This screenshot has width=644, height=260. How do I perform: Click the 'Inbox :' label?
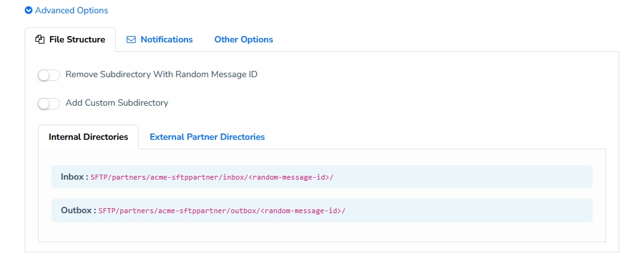(75, 176)
